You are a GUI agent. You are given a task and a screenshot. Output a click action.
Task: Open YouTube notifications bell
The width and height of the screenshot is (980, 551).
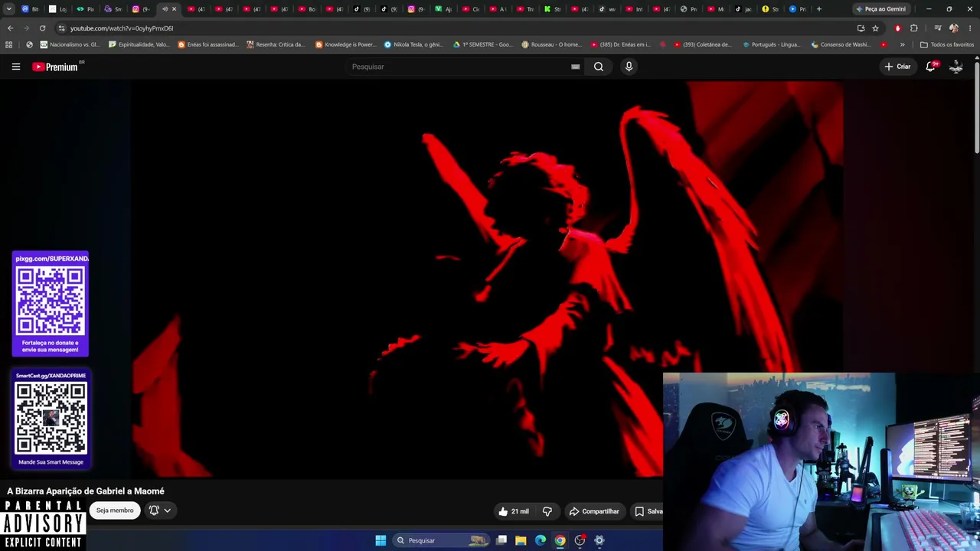tap(931, 67)
